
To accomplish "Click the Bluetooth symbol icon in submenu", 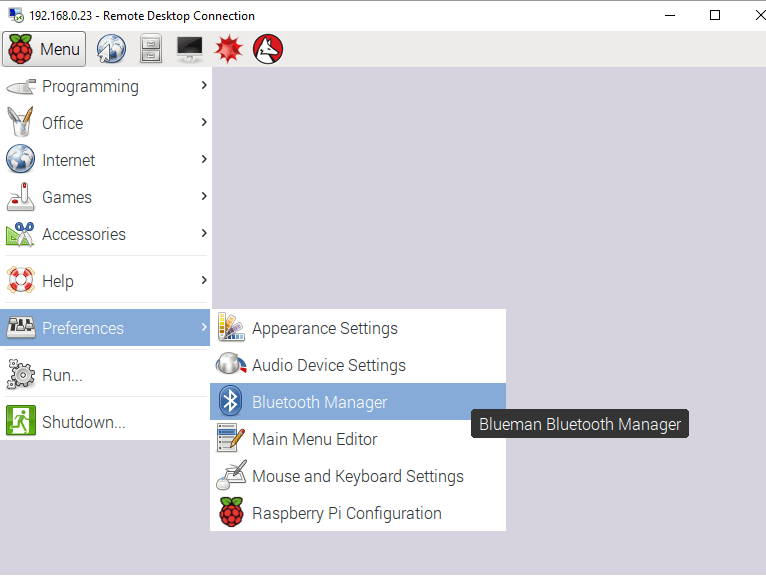I will click(x=231, y=402).
